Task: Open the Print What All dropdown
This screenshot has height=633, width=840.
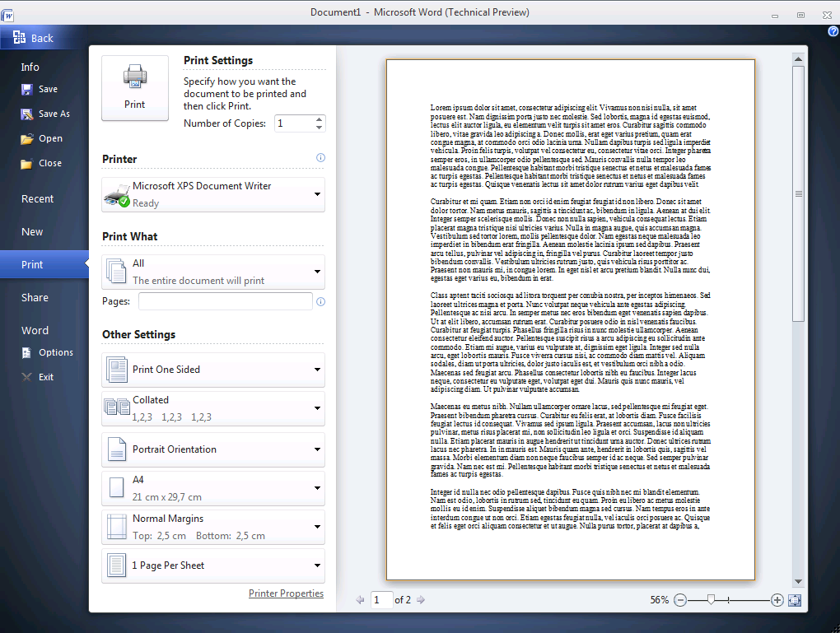Action: [317, 272]
